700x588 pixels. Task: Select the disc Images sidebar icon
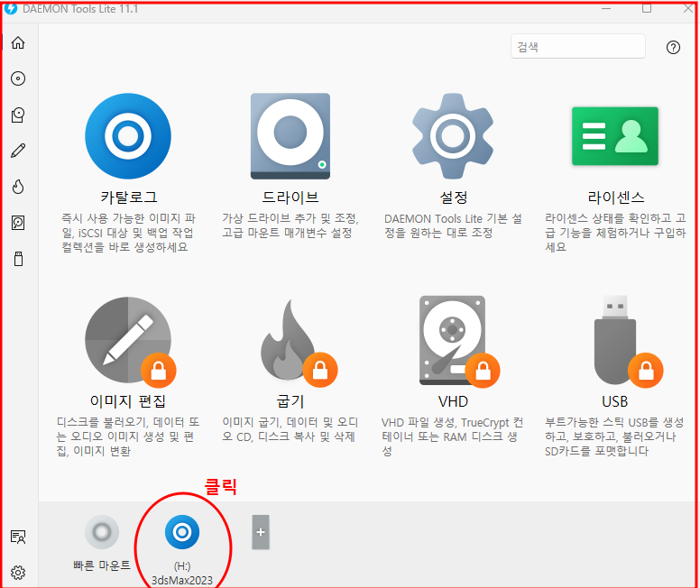(x=18, y=78)
